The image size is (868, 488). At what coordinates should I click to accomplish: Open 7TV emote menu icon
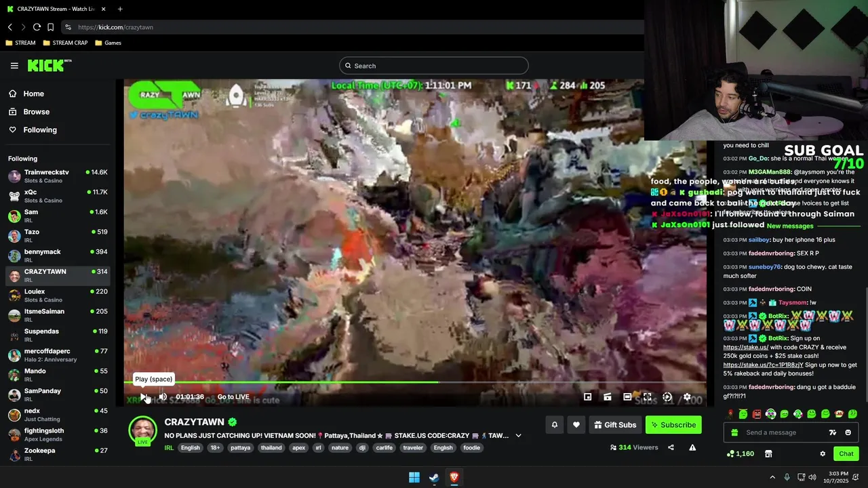click(833, 432)
